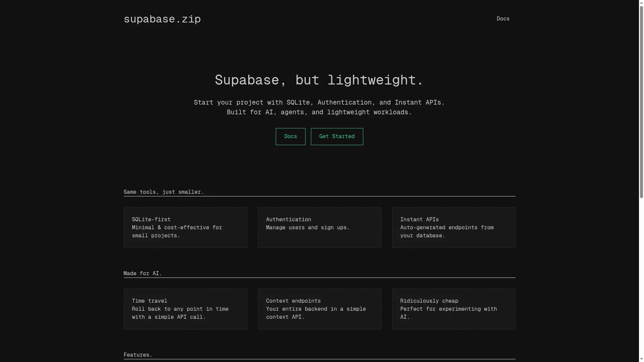This screenshot has height=362, width=644.
Task: Select the Instant APIs feature card
Action: pyautogui.click(x=454, y=228)
